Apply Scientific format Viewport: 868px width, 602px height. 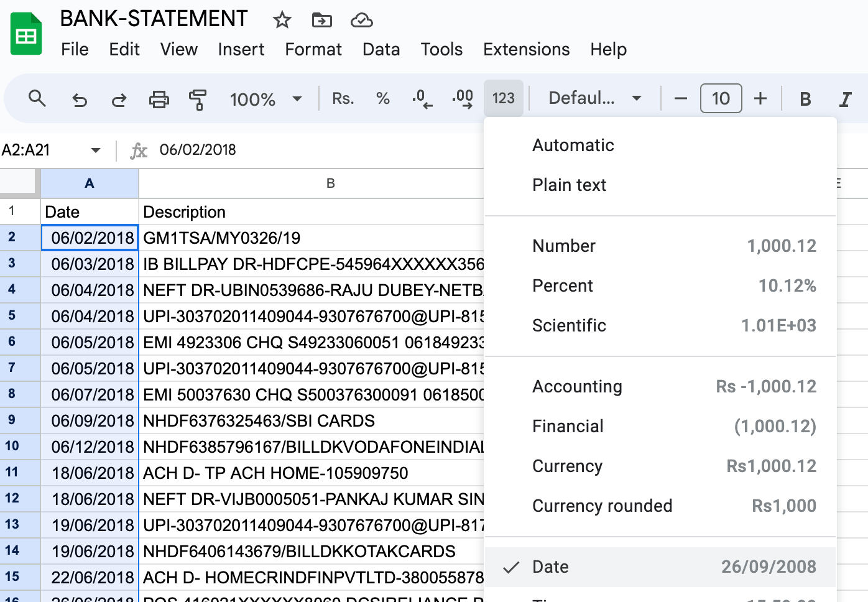click(x=660, y=326)
